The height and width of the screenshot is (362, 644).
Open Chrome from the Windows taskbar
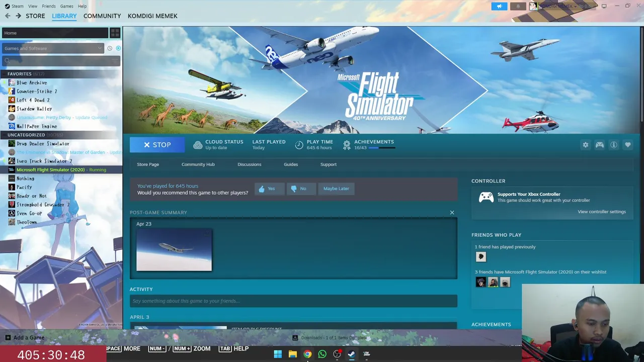point(307,354)
